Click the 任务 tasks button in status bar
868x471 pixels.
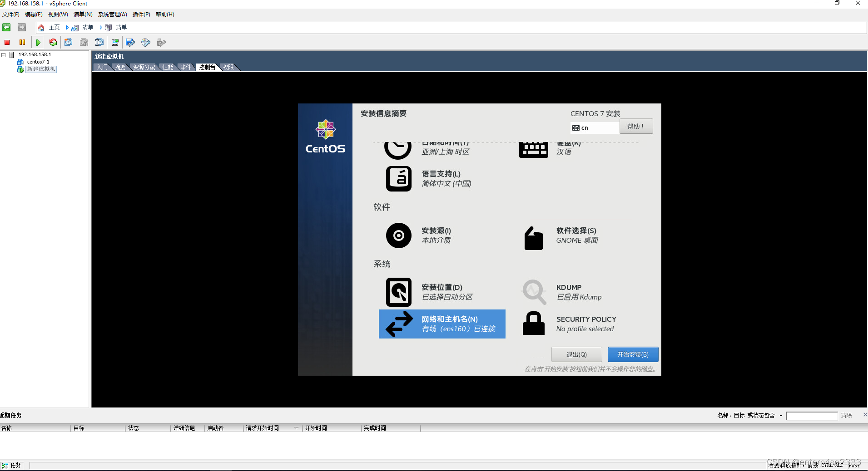[11, 466]
